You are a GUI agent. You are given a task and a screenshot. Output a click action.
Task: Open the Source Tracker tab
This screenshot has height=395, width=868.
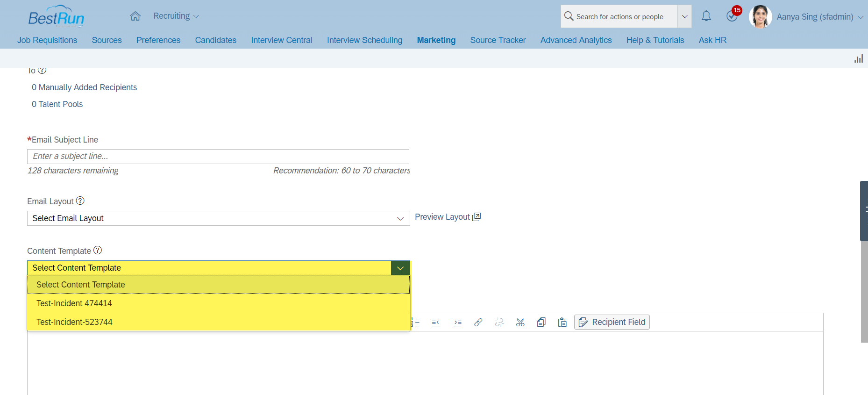tap(498, 40)
